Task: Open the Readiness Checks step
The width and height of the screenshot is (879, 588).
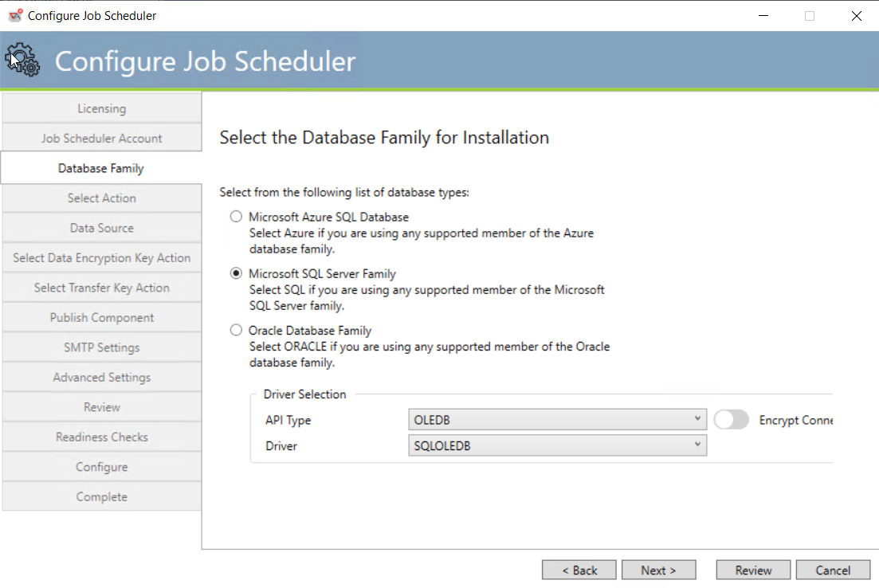Action: [x=101, y=437]
